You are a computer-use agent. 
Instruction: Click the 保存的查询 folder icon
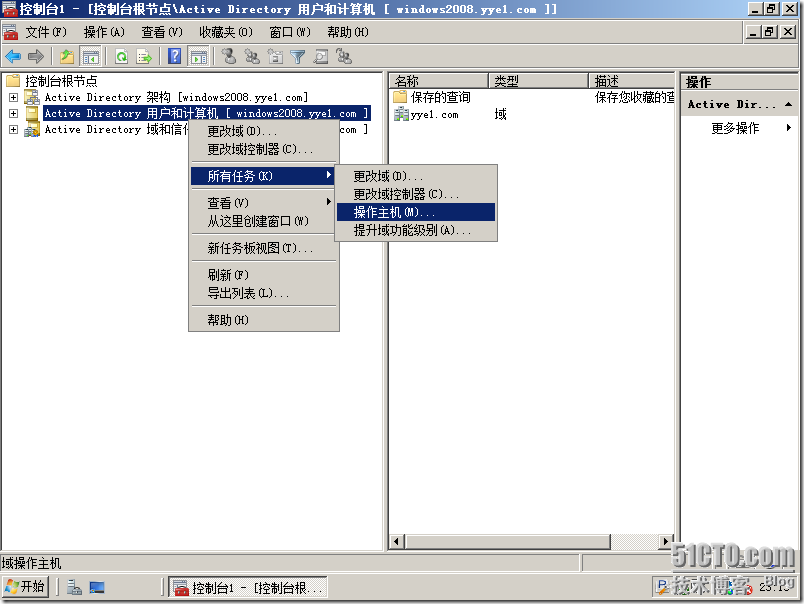pos(400,97)
